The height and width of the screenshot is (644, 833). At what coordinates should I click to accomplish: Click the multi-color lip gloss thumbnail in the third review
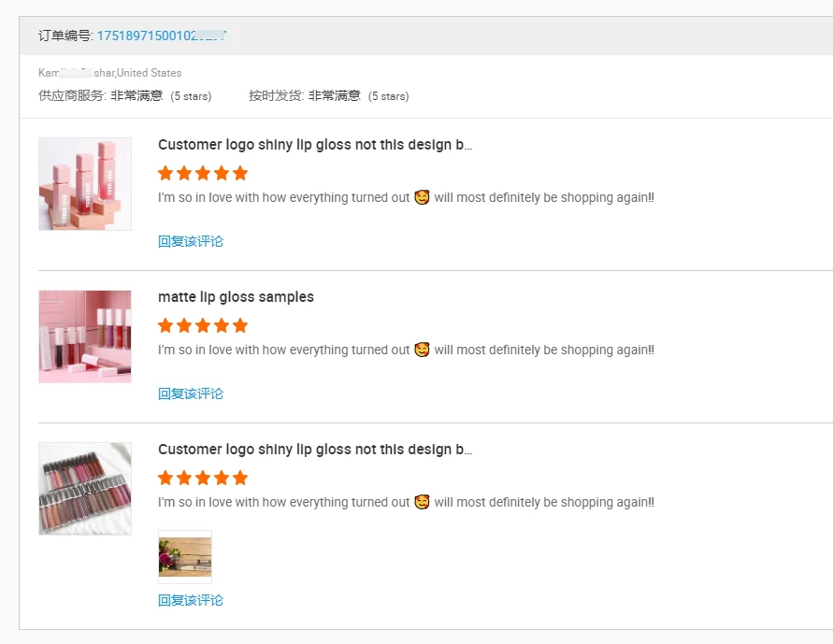pyautogui.click(x=85, y=488)
